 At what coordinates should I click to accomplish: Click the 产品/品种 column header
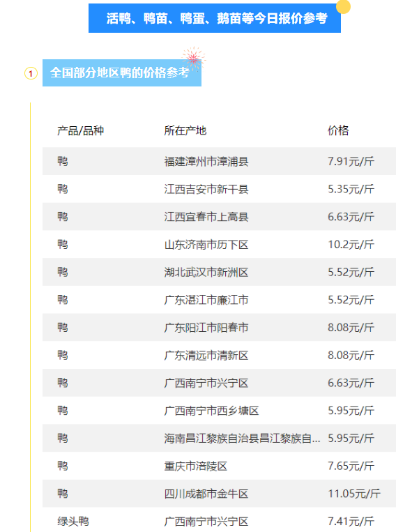pos(80,130)
